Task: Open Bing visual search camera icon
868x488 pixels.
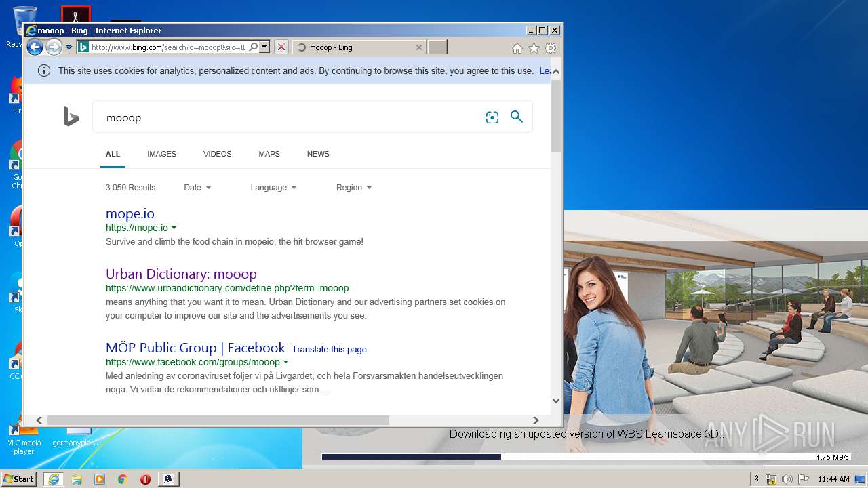Action: point(492,117)
